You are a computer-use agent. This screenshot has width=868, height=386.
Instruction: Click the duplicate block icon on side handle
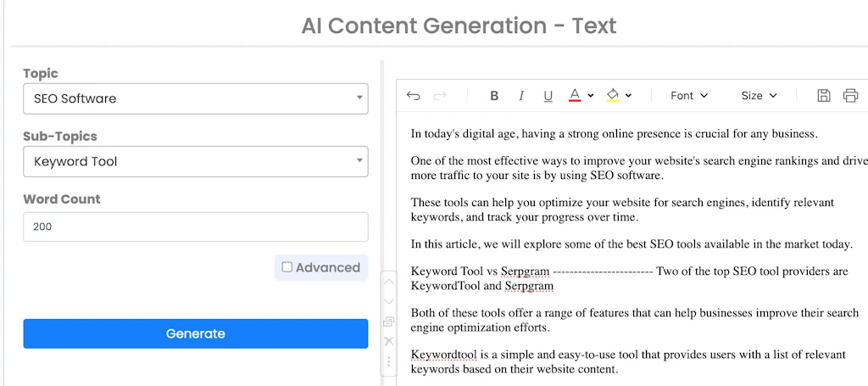coord(389,322)
